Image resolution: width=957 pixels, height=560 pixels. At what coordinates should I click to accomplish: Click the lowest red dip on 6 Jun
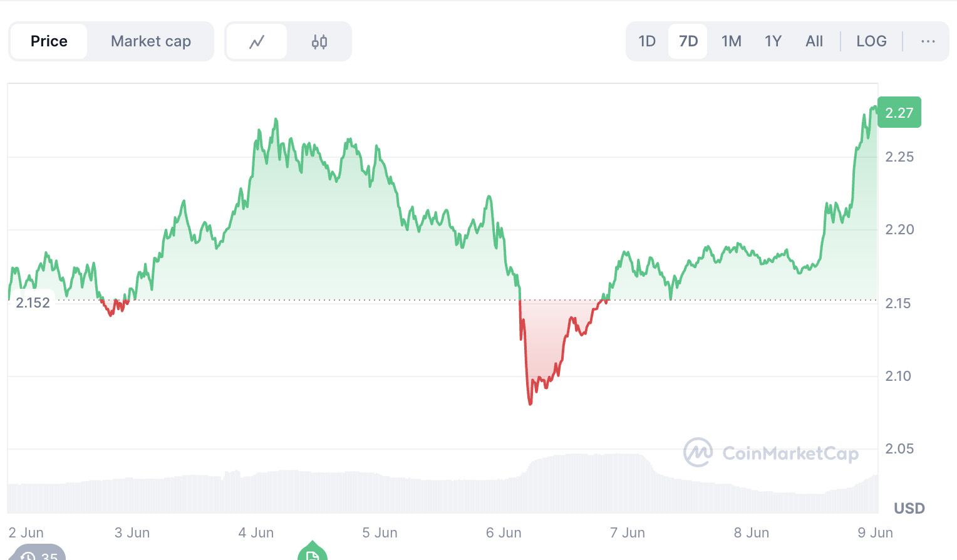click(x=530, y=403)
